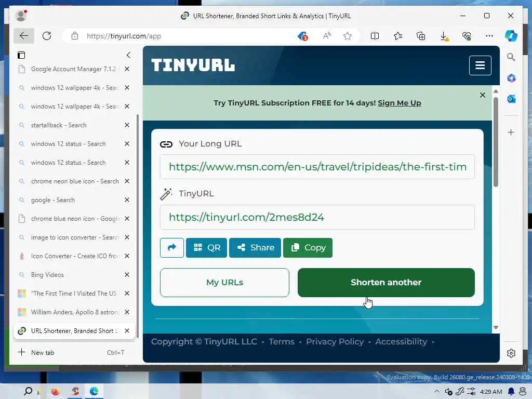
Task: Open Microsoft Edge taskbar icon
Action: pyautogui.click(x=94, y=392)
